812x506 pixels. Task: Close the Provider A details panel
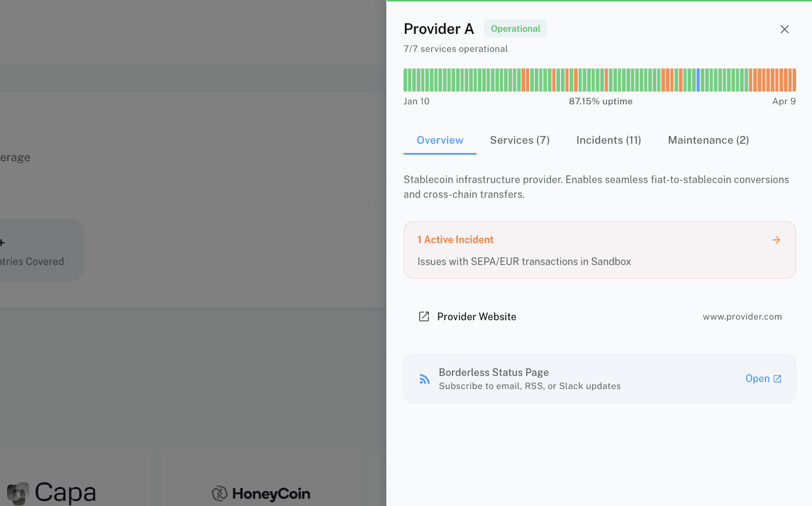[x=784, y=30]
